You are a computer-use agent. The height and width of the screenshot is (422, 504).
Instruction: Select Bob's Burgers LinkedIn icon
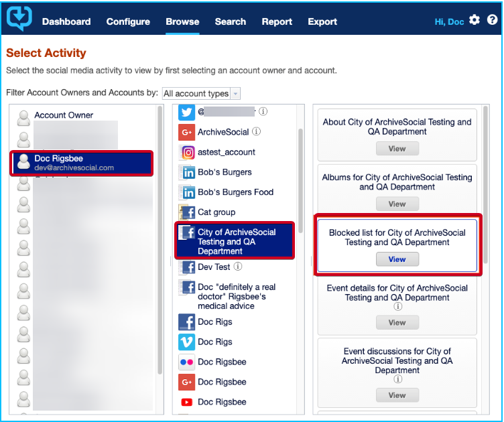[188, 172]
